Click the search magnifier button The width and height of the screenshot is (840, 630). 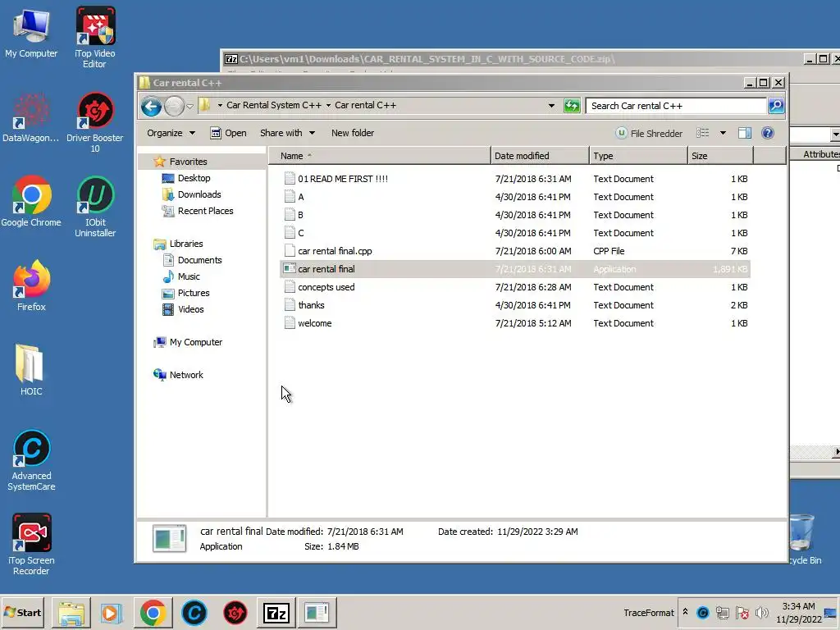tap(776, 106)
